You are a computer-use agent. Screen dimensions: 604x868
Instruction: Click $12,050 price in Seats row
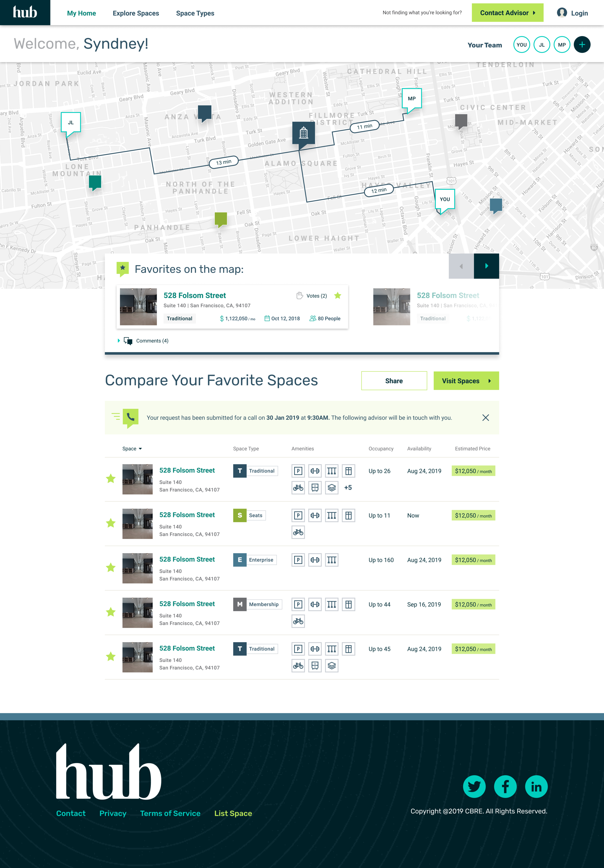(x=473, y=516)
